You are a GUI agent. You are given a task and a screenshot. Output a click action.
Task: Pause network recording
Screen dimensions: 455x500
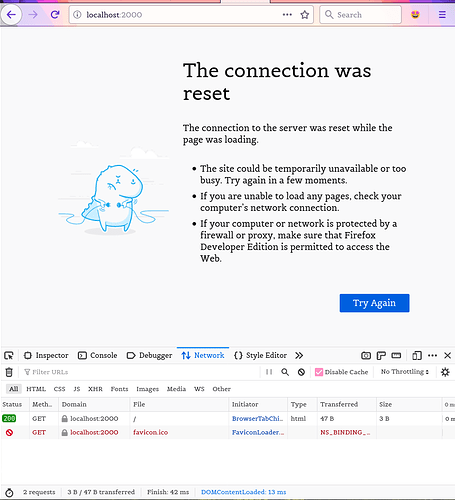tap(269, 372)
